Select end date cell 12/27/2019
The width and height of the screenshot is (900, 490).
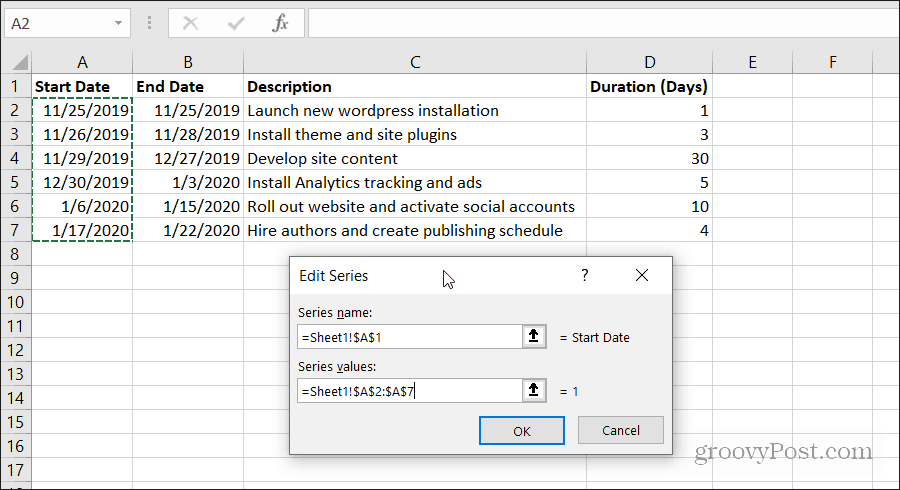pos(188,158)
